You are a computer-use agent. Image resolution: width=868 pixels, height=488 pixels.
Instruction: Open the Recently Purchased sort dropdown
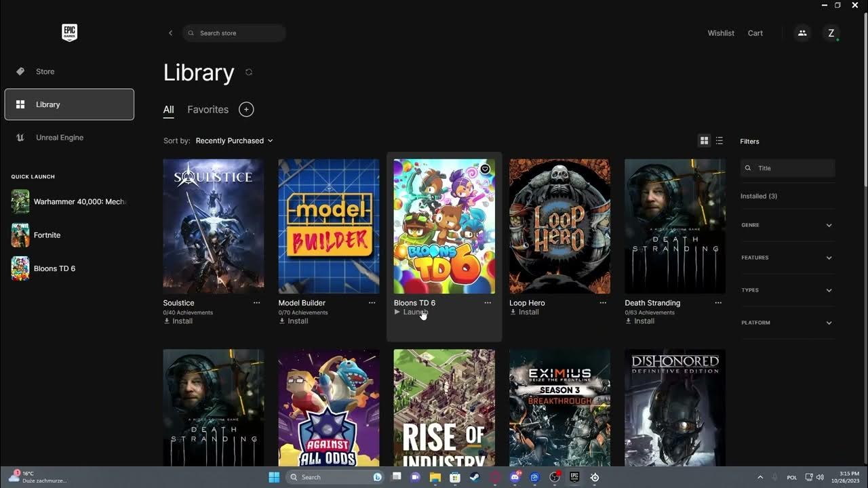pos(234,140)
